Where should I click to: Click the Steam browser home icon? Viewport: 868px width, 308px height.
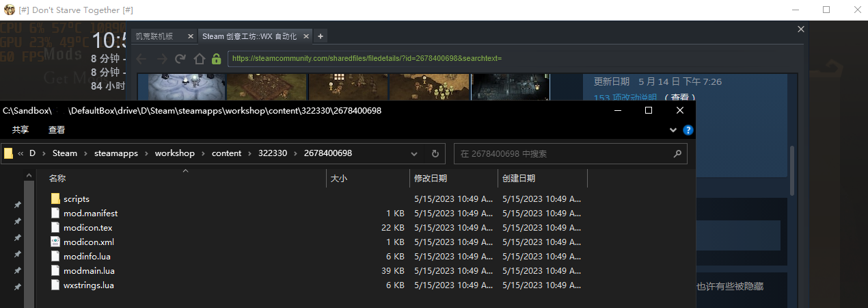coord(199,59)
